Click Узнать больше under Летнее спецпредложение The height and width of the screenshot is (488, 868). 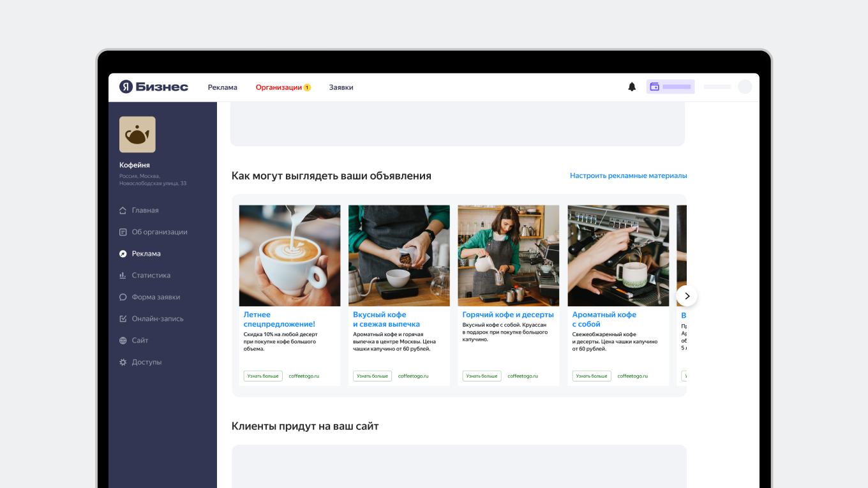pos(263,376)
